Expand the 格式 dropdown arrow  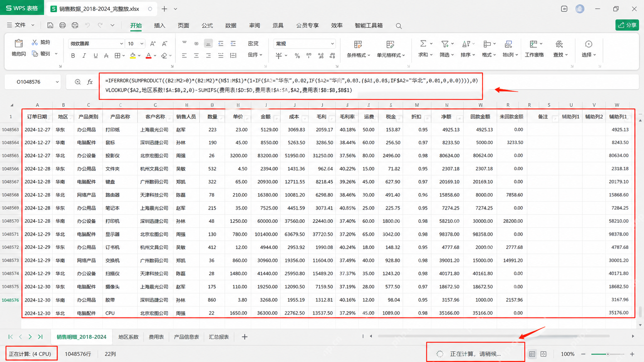494,55
